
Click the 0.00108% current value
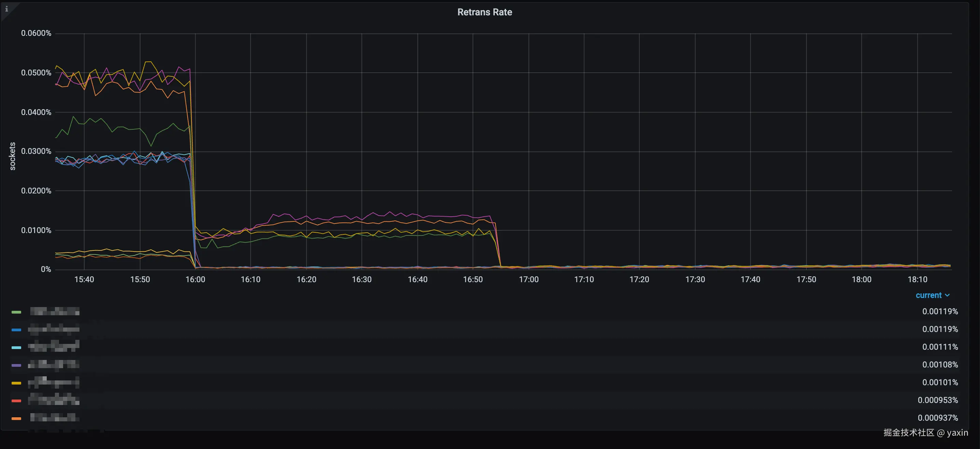(940, 364)
